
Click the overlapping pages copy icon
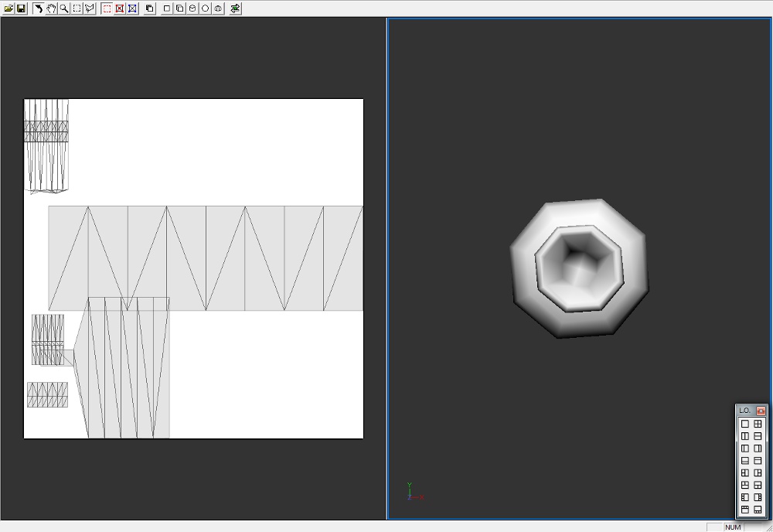pyautogui.click(x=149, y=9)
